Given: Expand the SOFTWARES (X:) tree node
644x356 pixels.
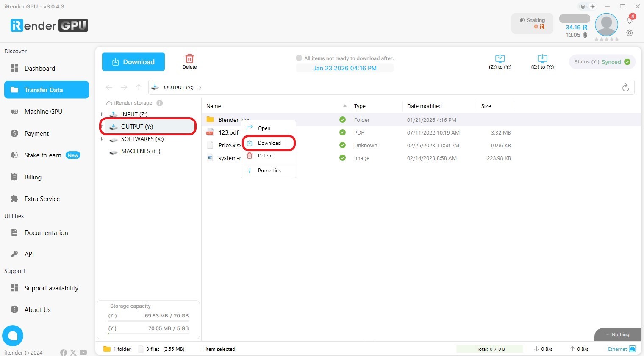Looking at the screenshot, I should [x=102, y=139].
